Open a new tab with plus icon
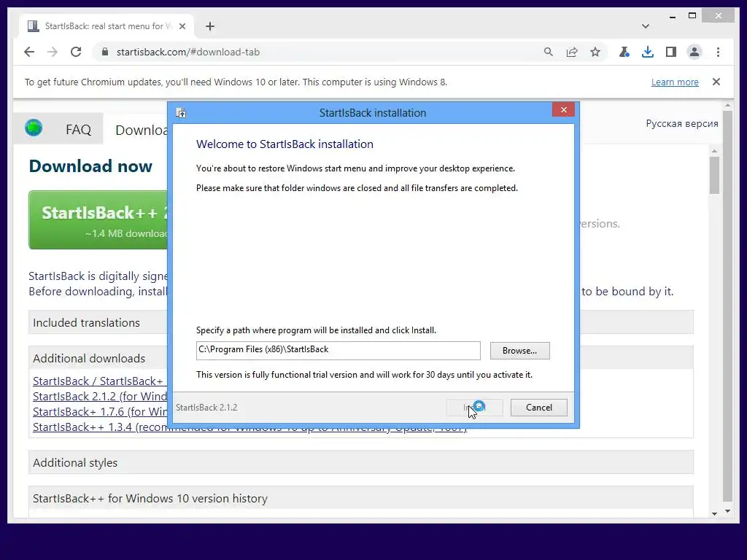The width and height of the screenshot is (747, 560). click(x=210, y=26)
